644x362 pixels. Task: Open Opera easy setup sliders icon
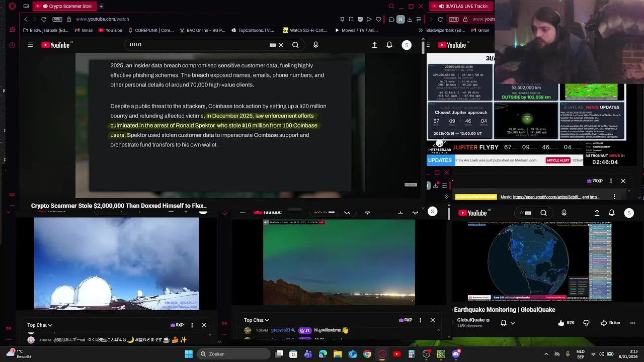(419, 19)
